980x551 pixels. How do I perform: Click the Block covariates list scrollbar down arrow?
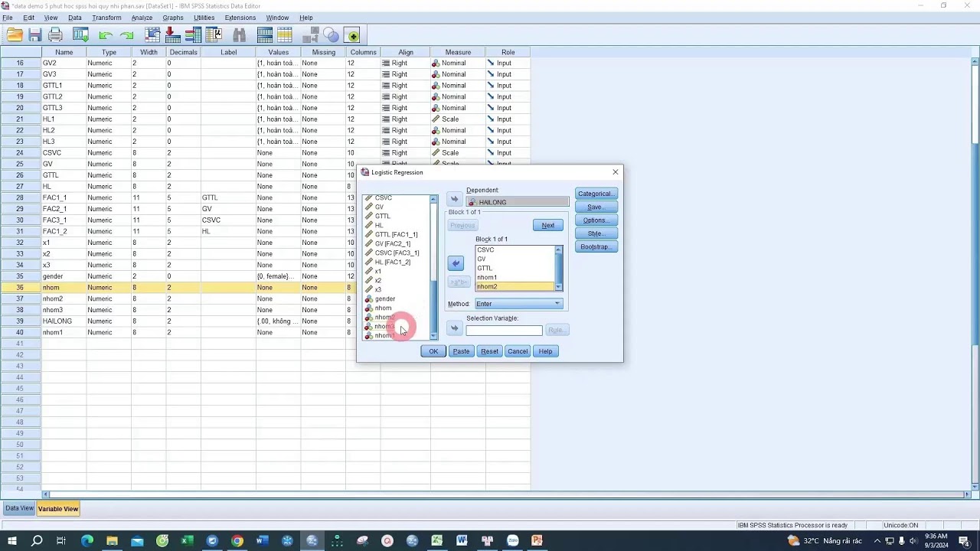pos(558,287)
